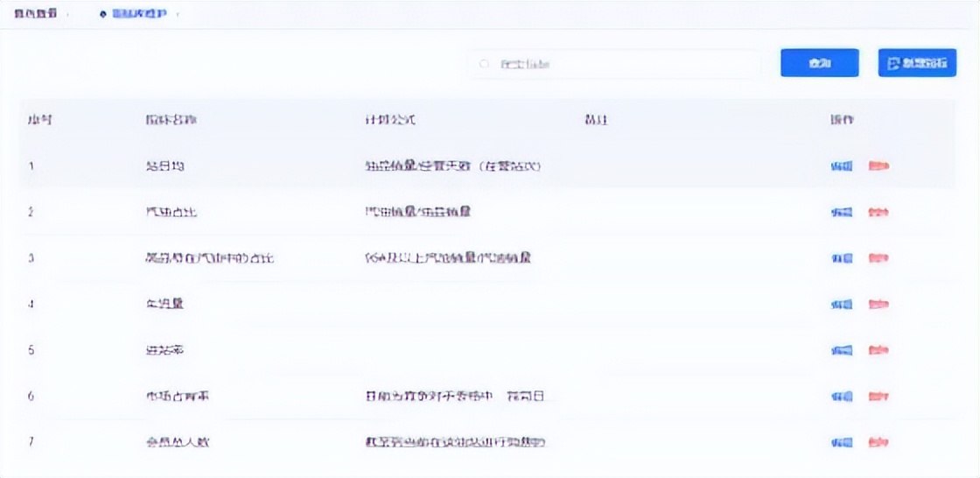Click serial number 4 in the table
This screenshot has height=478, width=980.
31,305
